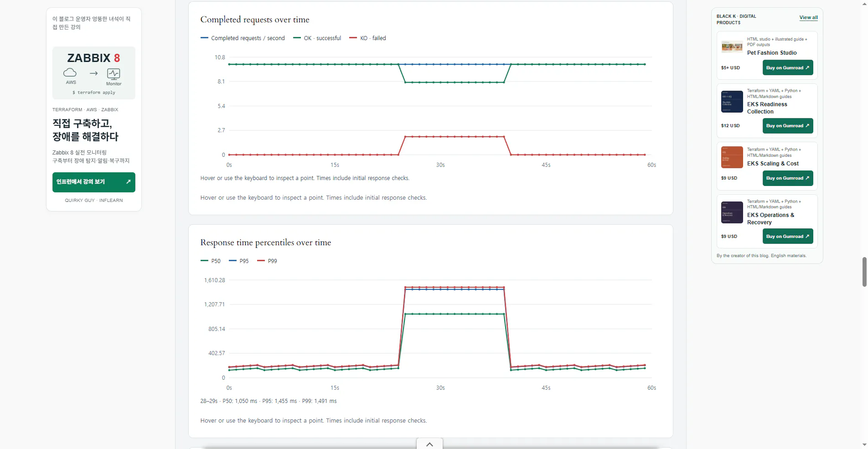Buy EKS Readiness Collection on Gumroad
Viewport: 868px width, 449px height.
(787, 126)
